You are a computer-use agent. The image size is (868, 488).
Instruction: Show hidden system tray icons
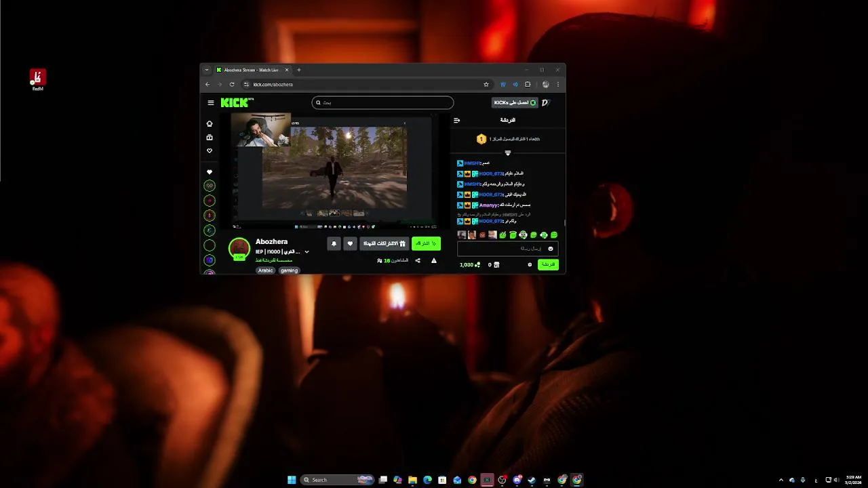click(x=781, y=480)
